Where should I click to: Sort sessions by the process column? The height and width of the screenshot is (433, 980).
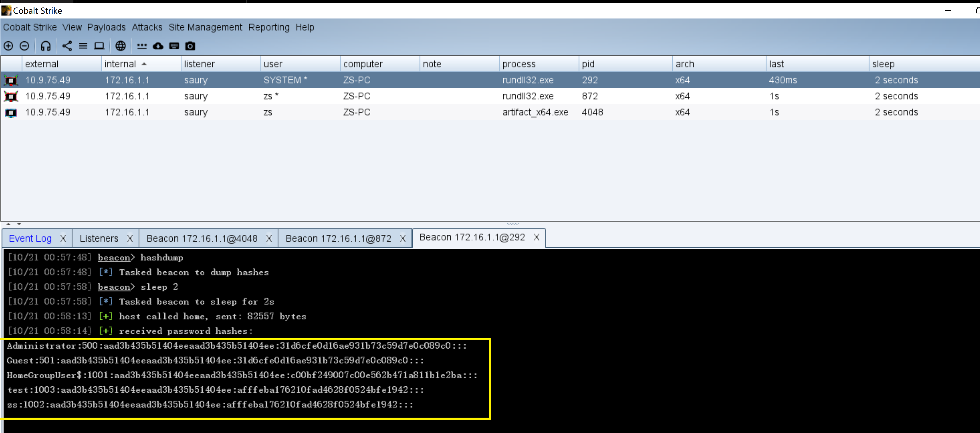539,64
